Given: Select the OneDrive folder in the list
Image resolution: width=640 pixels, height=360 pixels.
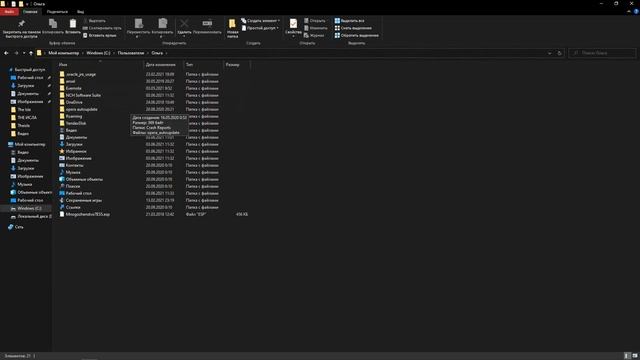Looking at the screenshot, I should [x=74, y=102].
